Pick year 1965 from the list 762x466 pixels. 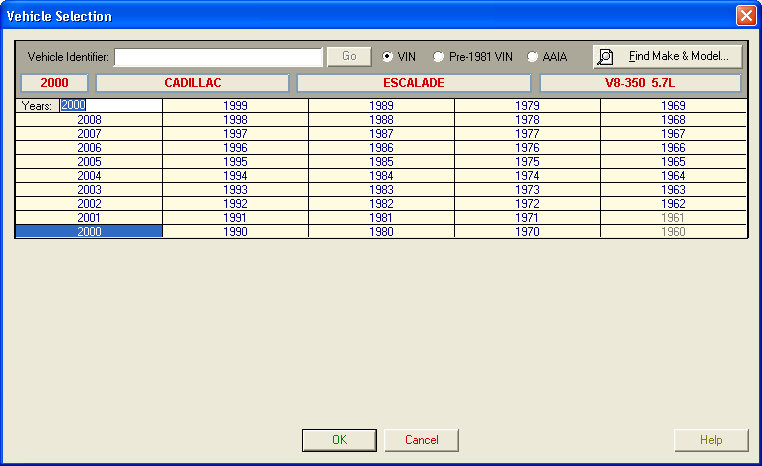pos(673,161)
